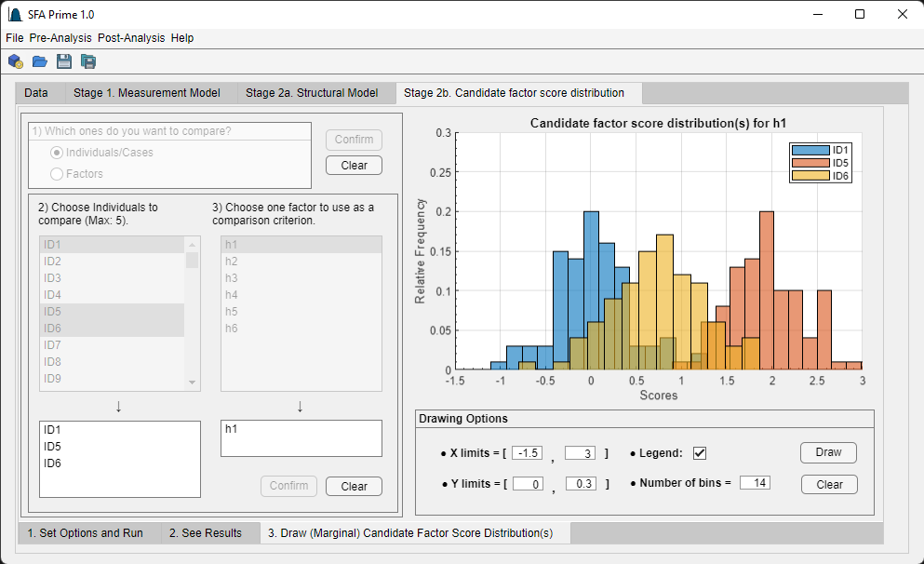Click the Number of bins field
Image resolution: width=924 pixels, height=564 pixels.
[x=755, y=483]
